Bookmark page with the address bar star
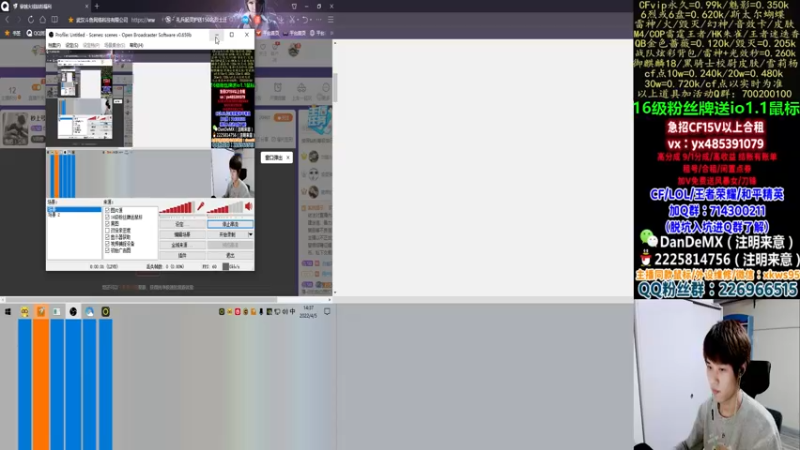800x450 pixels. pyautogui.click(x=70, y=20)
